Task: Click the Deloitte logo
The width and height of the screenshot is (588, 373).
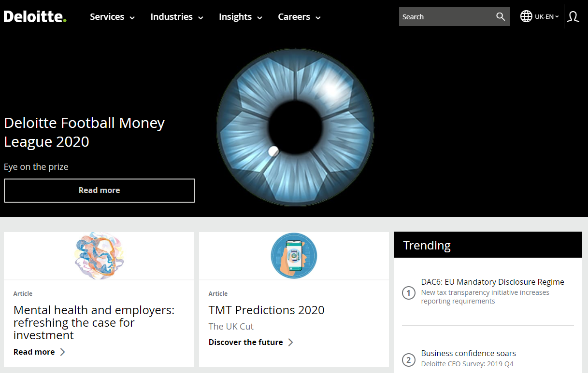Action: pyautogui.click(x=35, y=16)
